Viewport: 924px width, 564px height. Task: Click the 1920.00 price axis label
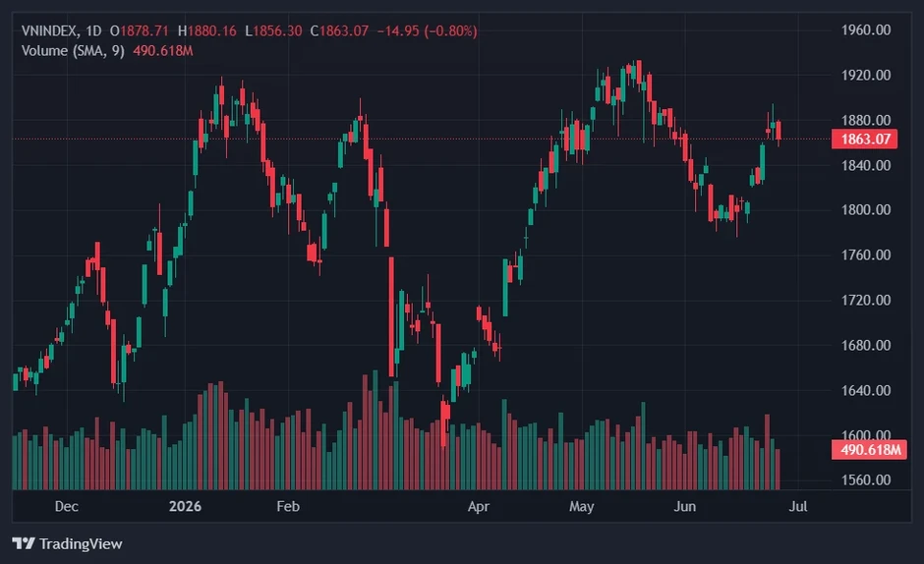tap(866, 75)
